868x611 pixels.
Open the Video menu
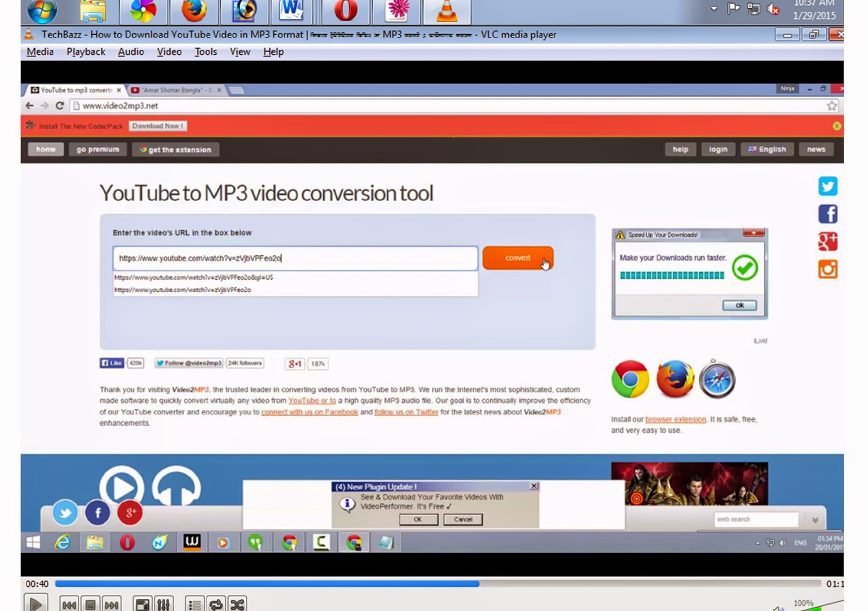(169, 52)
